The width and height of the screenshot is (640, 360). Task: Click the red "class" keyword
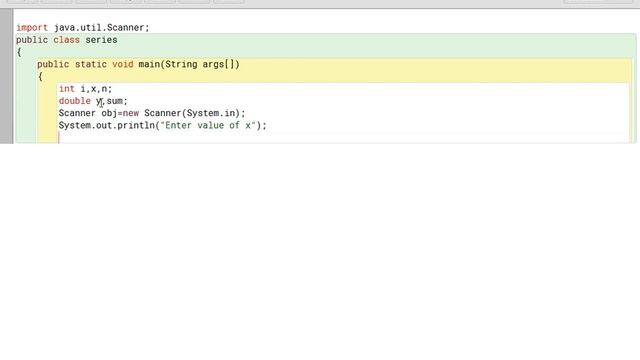(x=67, y=40)
